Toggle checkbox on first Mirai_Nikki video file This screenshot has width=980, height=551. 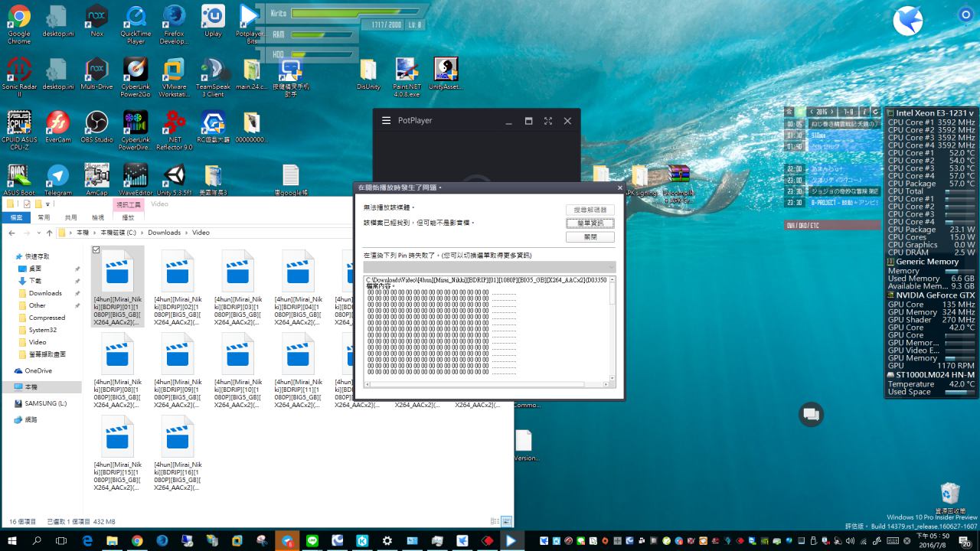(x=96, y=250)
